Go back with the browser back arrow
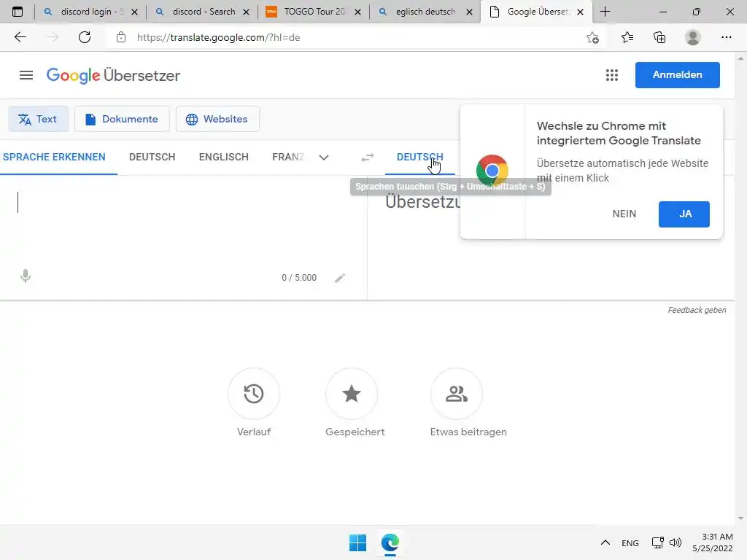Image resolution: width=747 pixels, height=560 pixels. tap(20, 37)
